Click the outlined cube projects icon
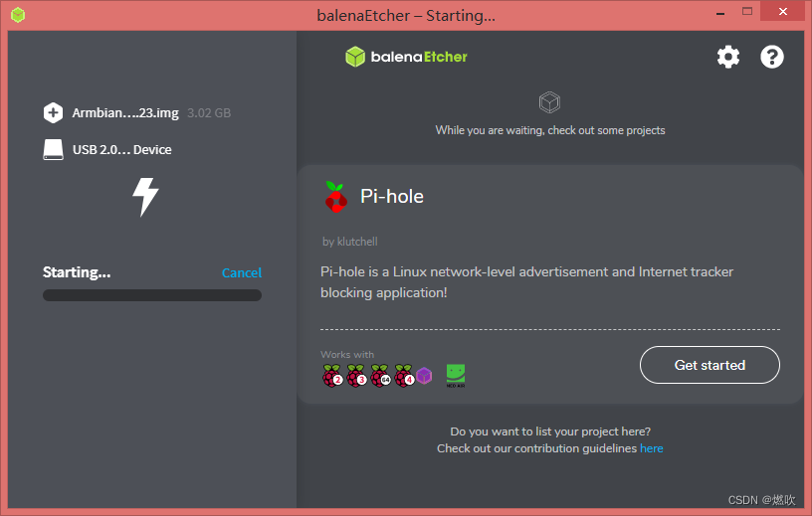812x516 pixels. pos(549,102)
